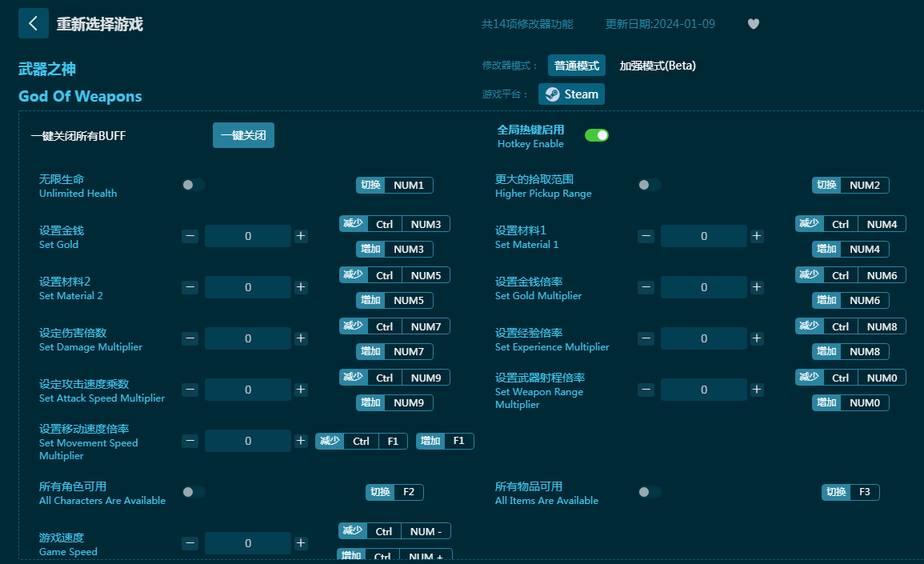This screenshot has height=564, width=924.
Task: Click the Set Damage Multiplier value field
Action: click(247, 339)
